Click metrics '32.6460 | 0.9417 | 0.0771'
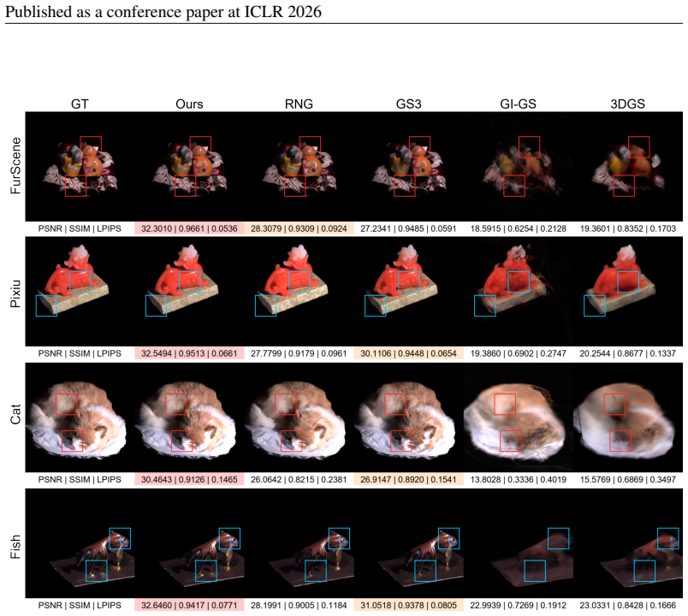The width and height of the screenshot is (688, 616). (189, 606)
